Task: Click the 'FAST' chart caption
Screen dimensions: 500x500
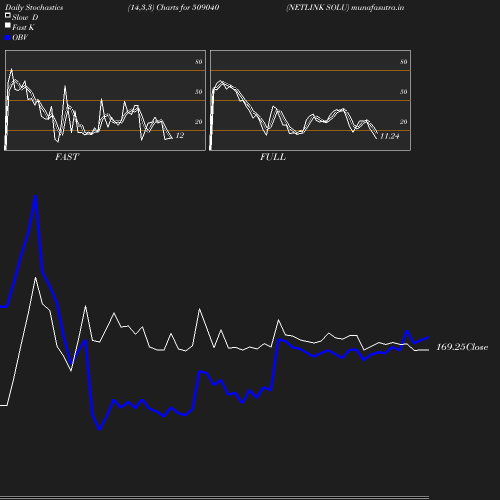Action: pyautogui.click(x=67, y=157)
